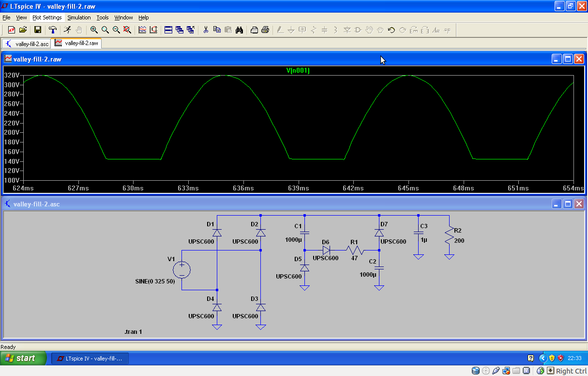Click the Autorange plot icon
This screenshot has height=376, width=588.
click(153, 30)
